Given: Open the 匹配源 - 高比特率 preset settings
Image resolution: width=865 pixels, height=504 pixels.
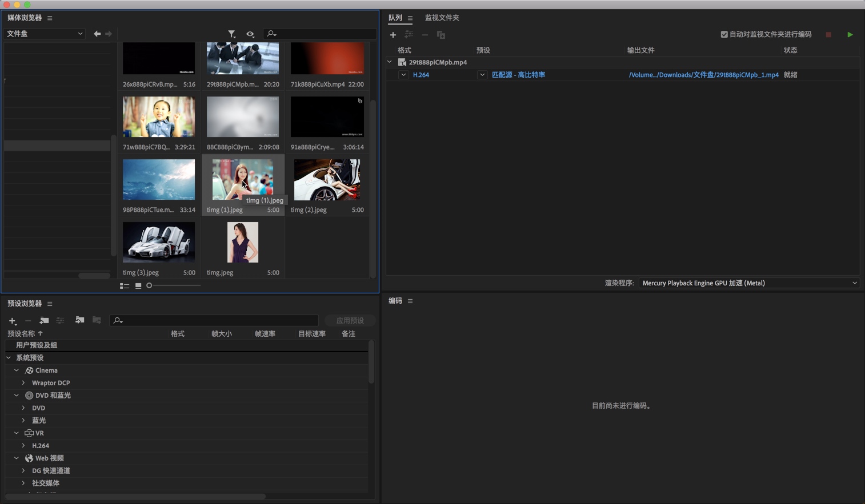Looking at the screenshot, I should tap(518, 75).
